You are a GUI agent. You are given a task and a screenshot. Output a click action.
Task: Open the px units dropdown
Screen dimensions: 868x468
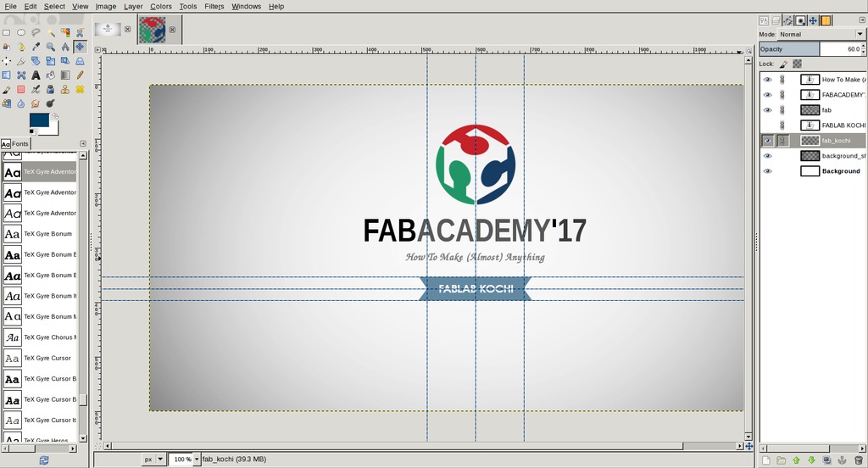coord(154,460)
